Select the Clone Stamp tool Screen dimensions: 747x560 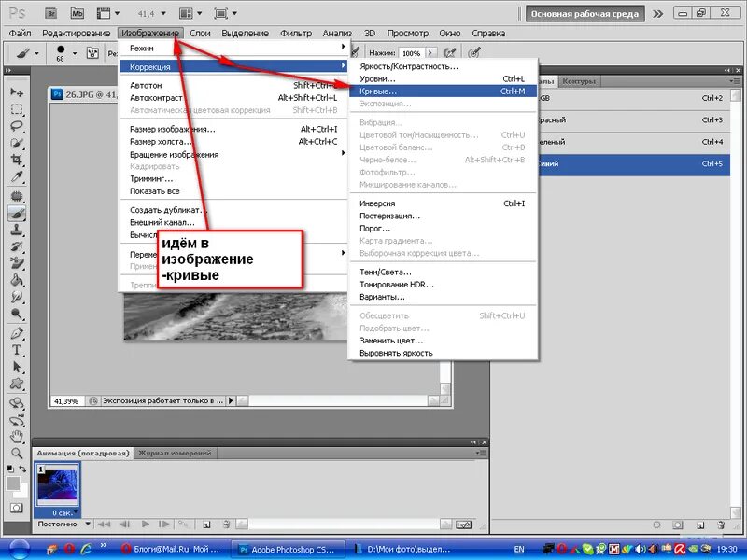tap(17, 230)
